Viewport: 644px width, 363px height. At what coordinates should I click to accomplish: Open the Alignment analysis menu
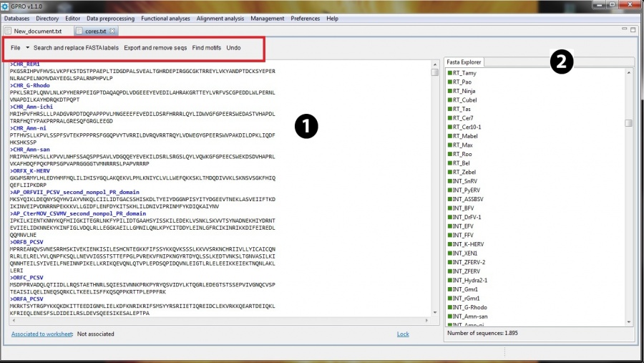point(220,18)
